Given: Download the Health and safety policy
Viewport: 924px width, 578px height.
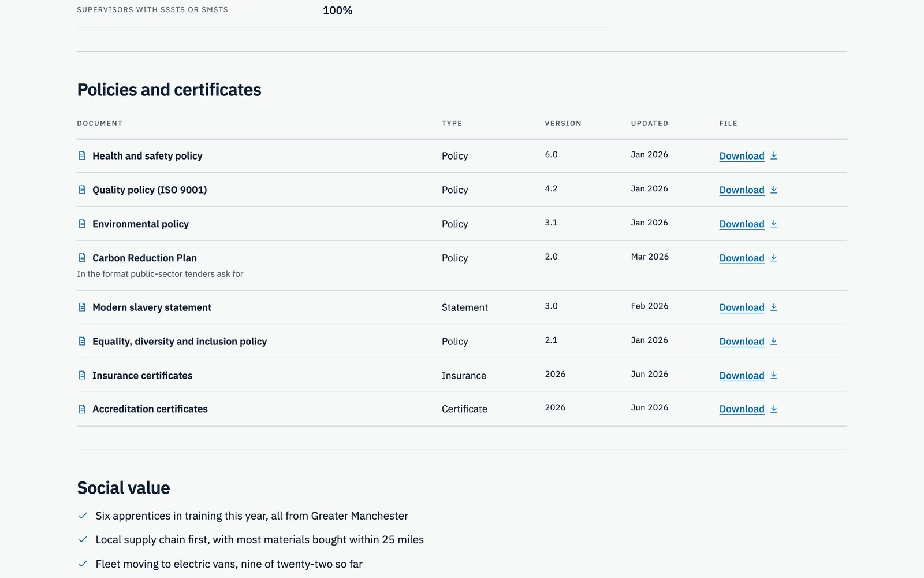Looking at the screenshot, I should (x=748, y=156).
